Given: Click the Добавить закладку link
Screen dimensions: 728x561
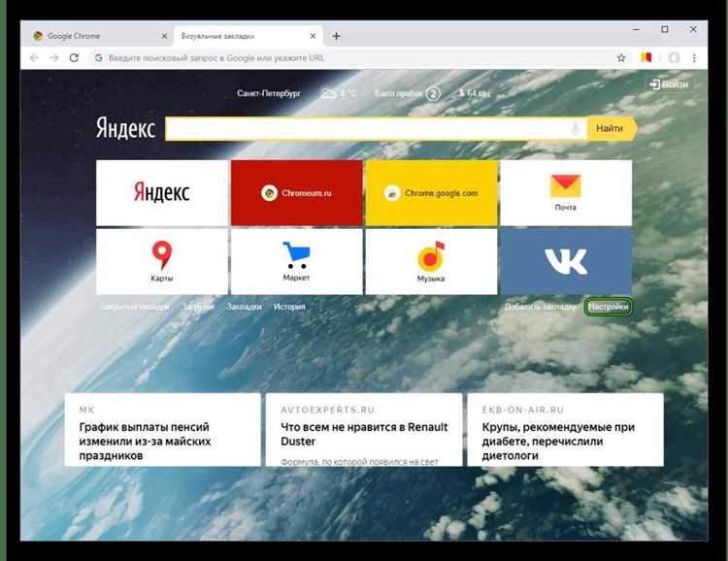Looking at the screenshot, I should (x=540, y=307).
